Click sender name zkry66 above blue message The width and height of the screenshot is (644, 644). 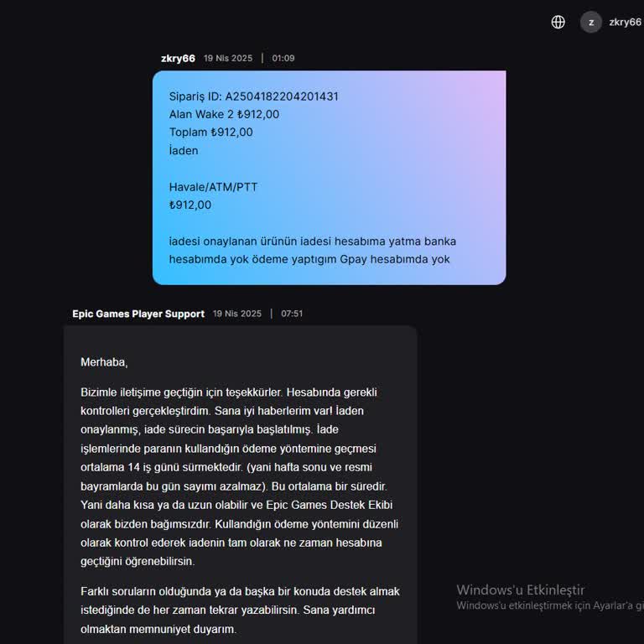pyautogui.click(x=178, y=59)
